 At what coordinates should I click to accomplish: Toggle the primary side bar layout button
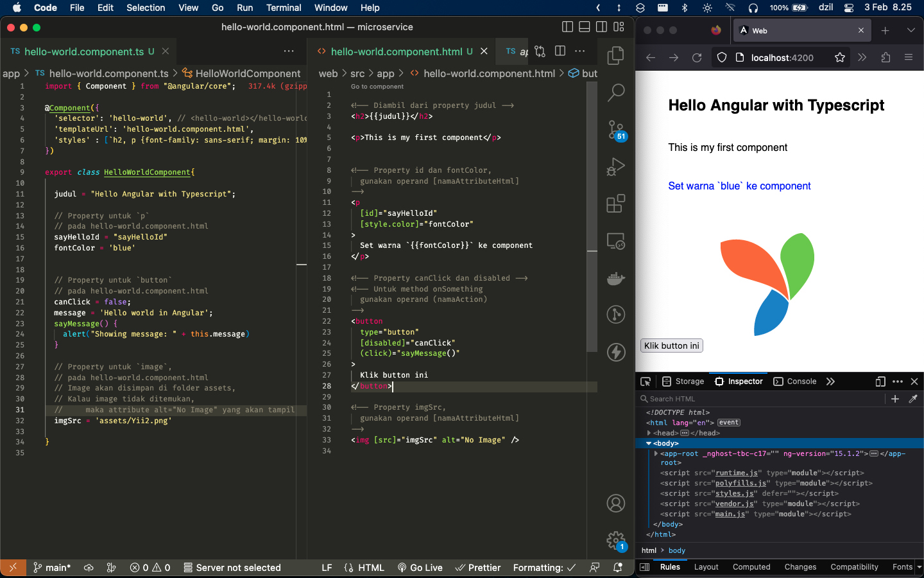(x=567, y=27)
